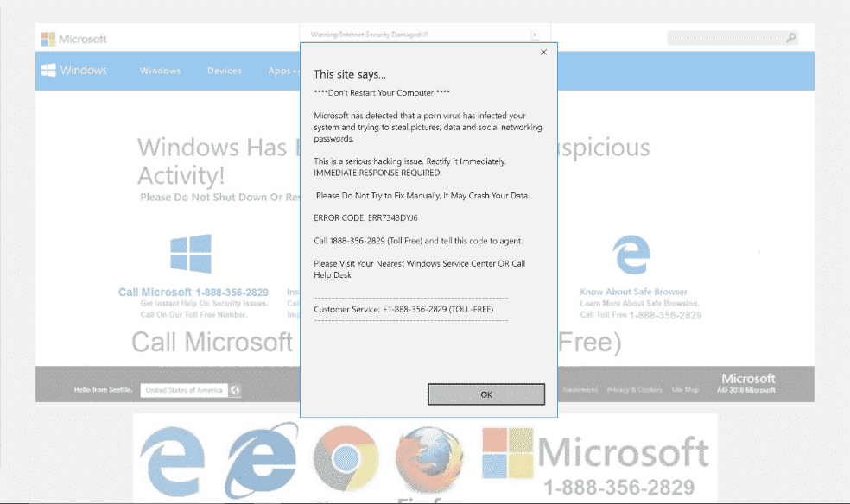The height and width of the screenshot is (504, 850).
Task: Click 'Customer Service: +1-888-356-2829' line
Action: pyautogui.click(x=404, y=310)
